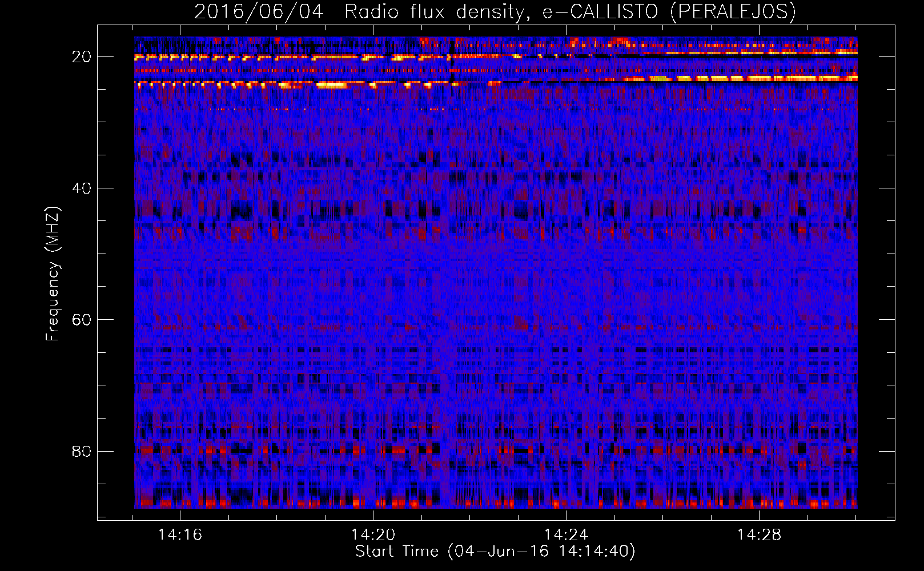
Task: Click the 'Frequency (MHZ)' axis label
Action: (x=52, y=274)
